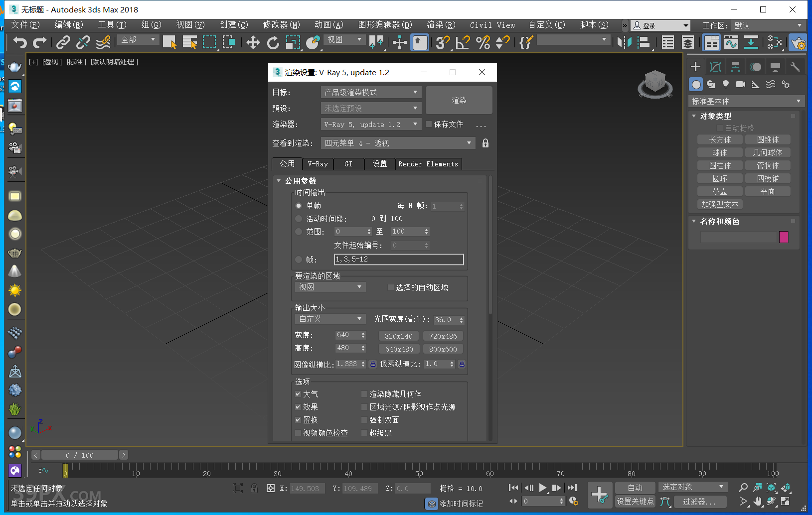Switch to the Render Elements tab
Viewport: 812px width, 515px height.
pos(428,164)
